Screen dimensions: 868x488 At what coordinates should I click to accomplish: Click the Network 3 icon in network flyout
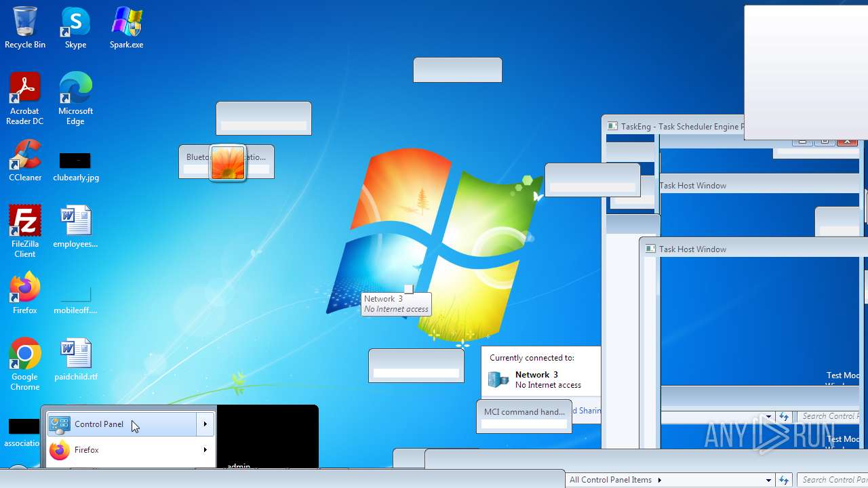[x=498, y=380]
